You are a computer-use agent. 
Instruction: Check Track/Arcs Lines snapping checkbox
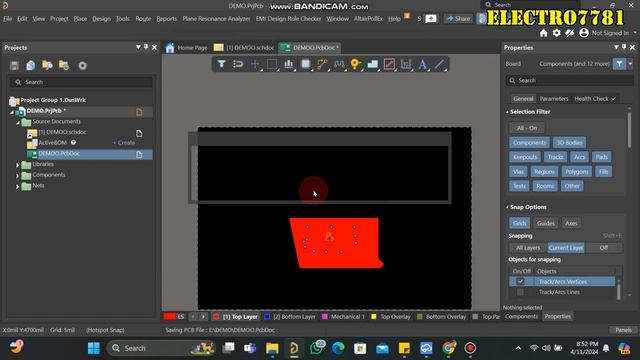tap(520, 292)
